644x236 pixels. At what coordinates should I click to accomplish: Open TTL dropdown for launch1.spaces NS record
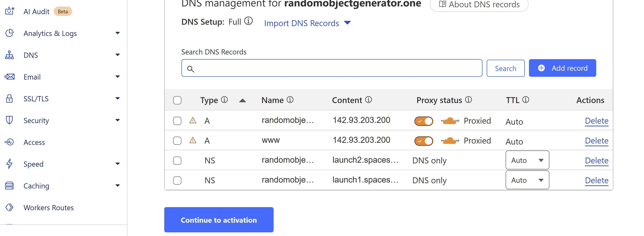pos(527,180)
